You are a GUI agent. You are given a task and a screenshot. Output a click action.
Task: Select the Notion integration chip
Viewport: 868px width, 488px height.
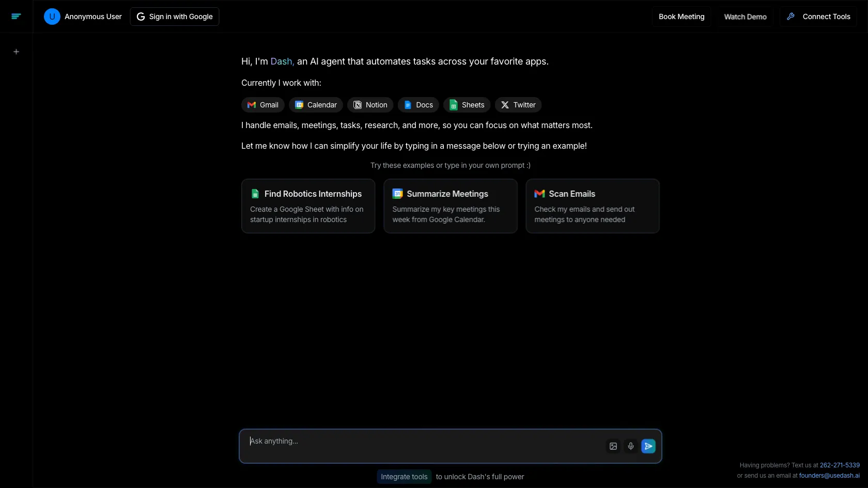pyautogui.click(x=370, y=105)
